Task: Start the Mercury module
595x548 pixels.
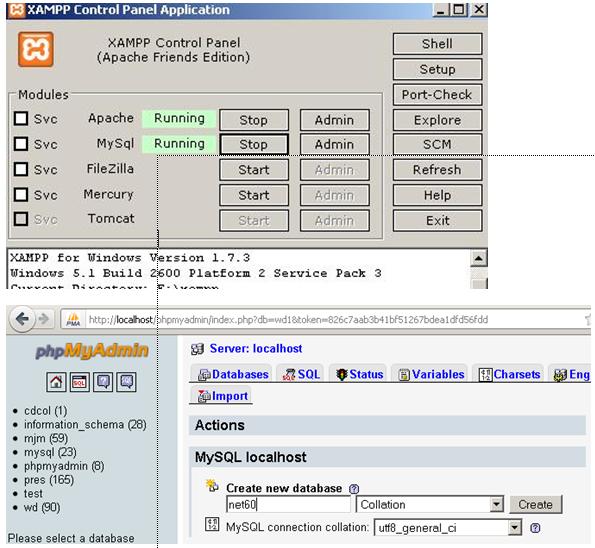Action: click(x=254, y=195)
